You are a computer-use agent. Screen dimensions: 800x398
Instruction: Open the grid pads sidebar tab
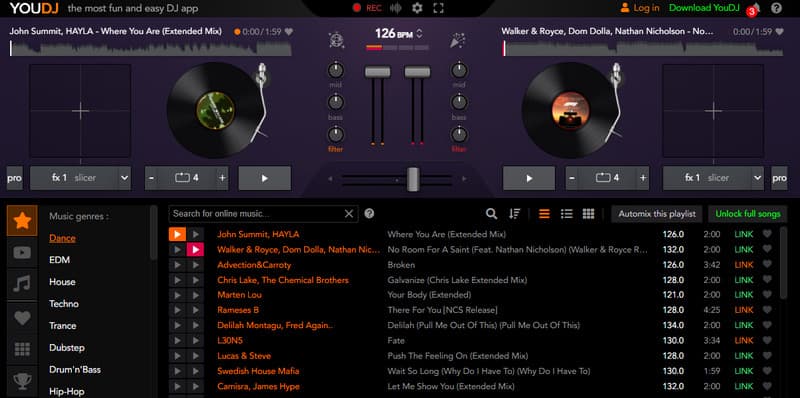coord(22,349)
